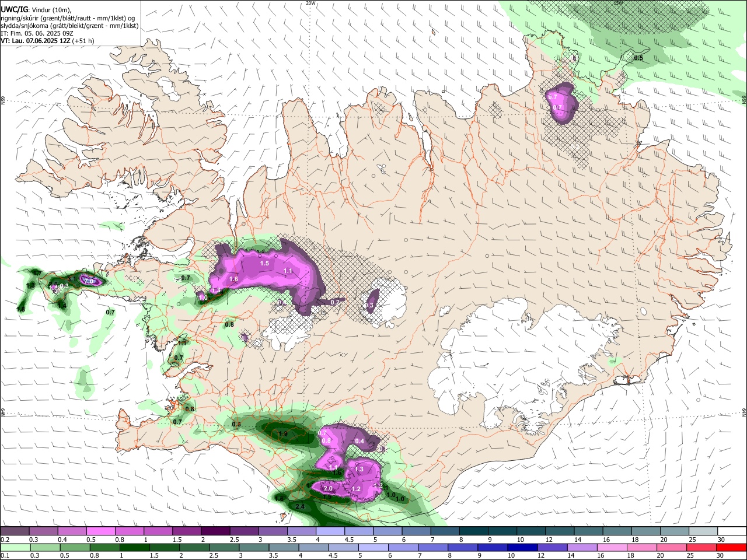Select the white swatch labeled 30 in top legend row

click(732, 531)
